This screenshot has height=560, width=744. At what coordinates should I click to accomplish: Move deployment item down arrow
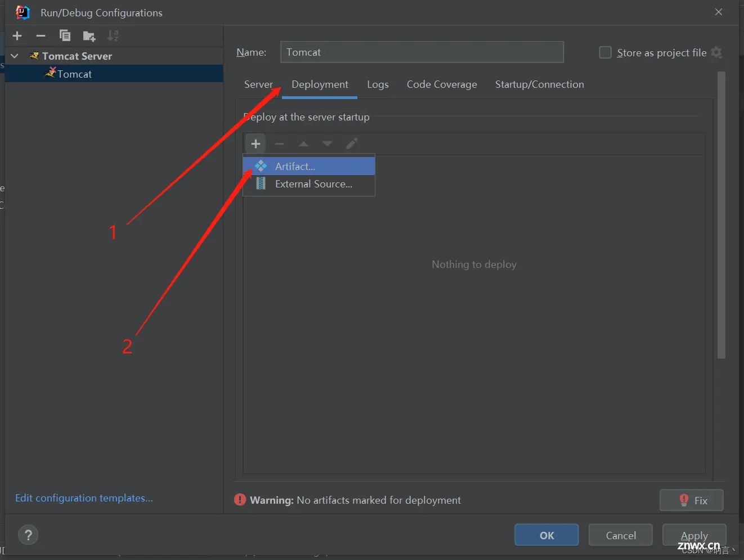327,144
